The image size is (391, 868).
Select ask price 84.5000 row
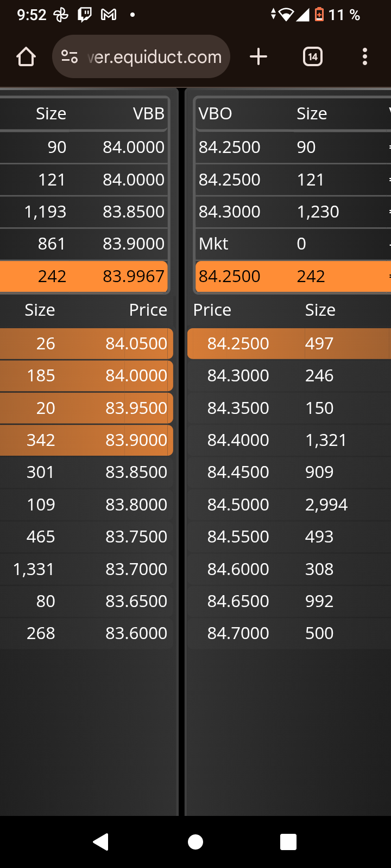[x=289, y=505]
